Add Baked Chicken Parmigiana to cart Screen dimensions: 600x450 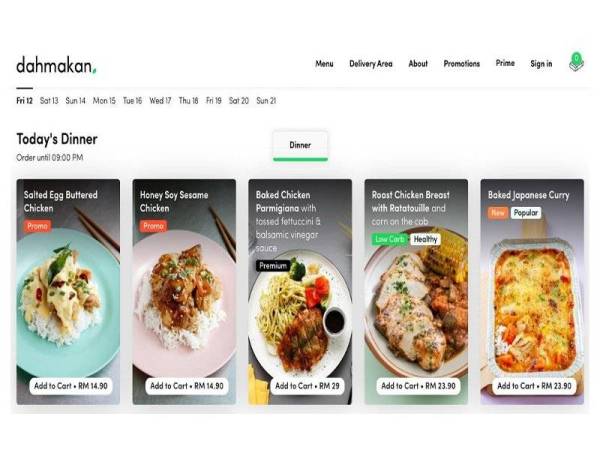[x=307, y=386]
